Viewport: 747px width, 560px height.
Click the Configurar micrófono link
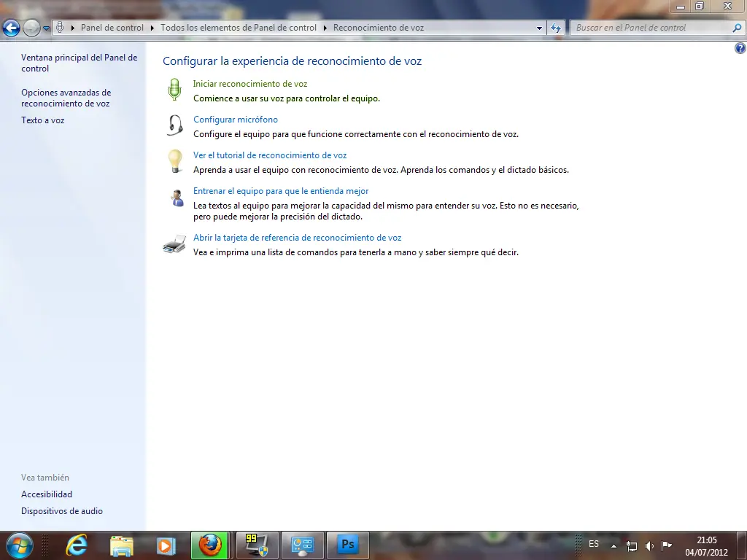coord(236,120)
